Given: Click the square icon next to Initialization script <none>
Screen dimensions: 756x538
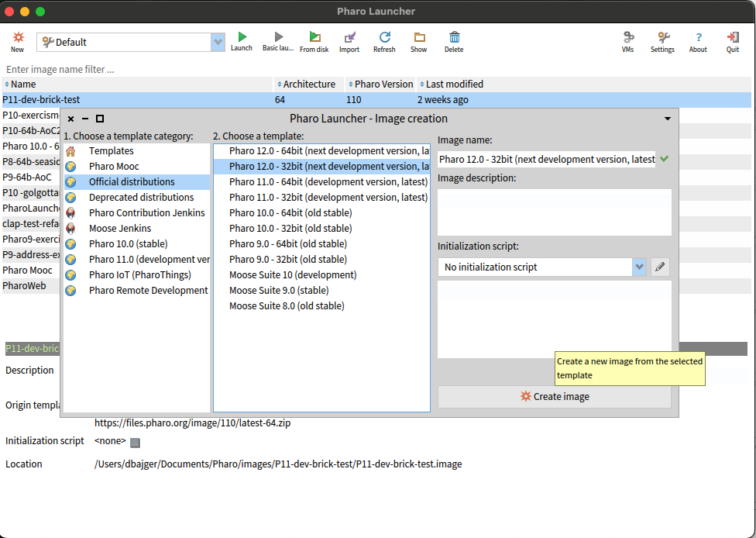Looking at the screenshot, I should (135, 443).
